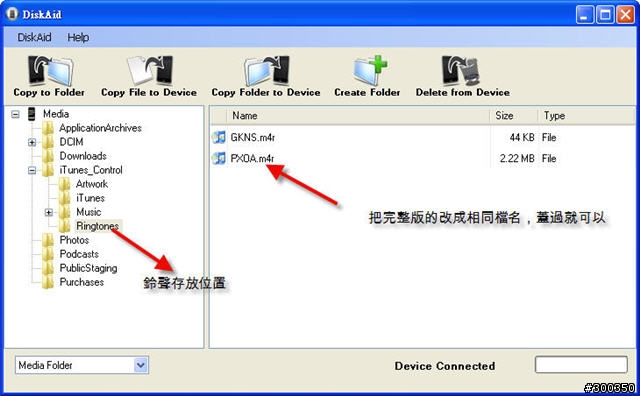Select the GKNS.m4r file
Screen dimensions: 640x396
coord(253,138)
